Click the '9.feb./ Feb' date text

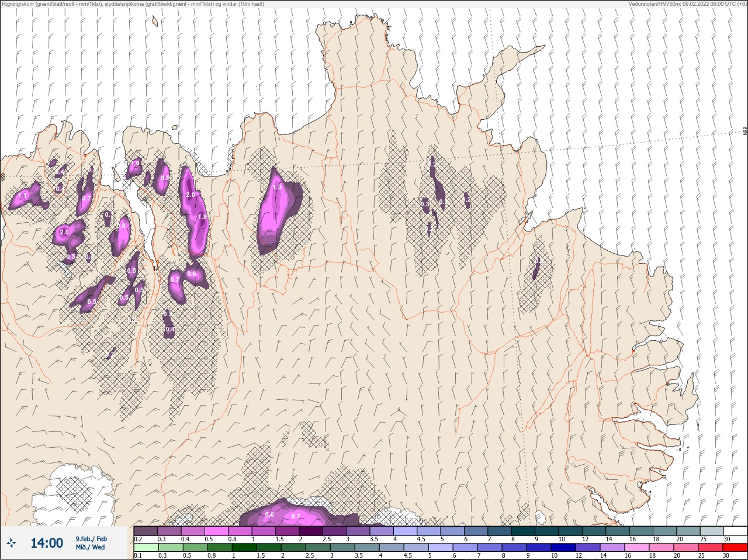click(x=91, y=538)
